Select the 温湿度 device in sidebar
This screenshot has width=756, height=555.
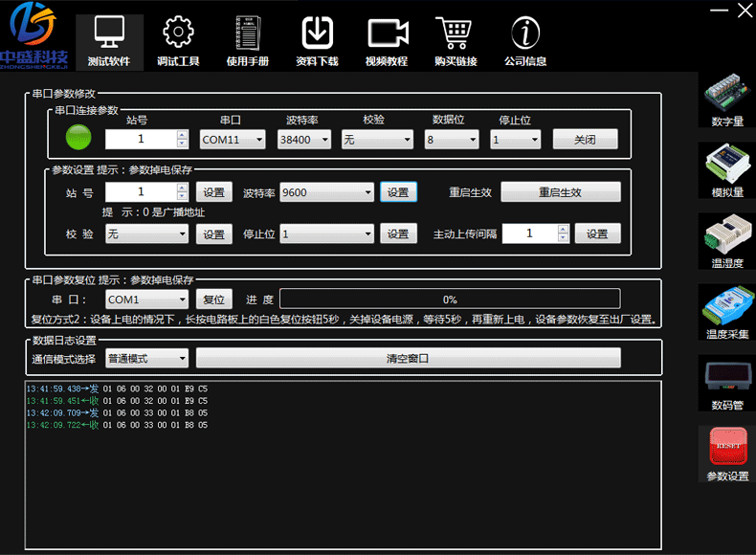[x=727, y=241]
